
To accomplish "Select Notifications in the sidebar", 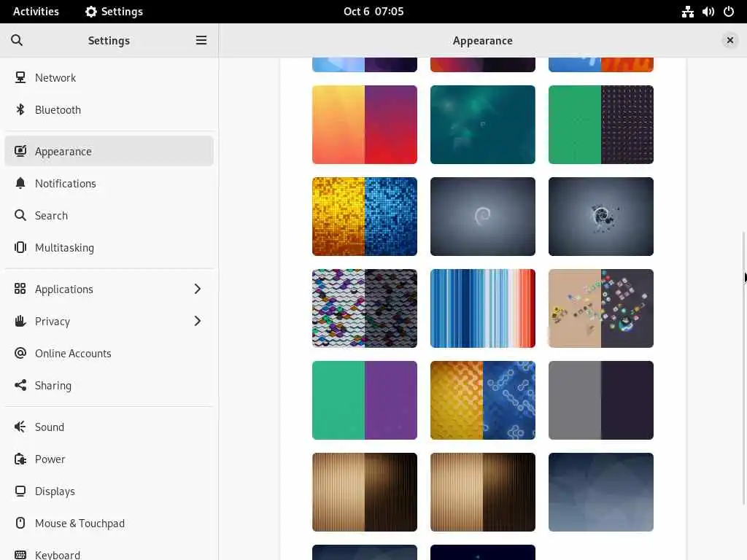I will click(x=109, y=183).
